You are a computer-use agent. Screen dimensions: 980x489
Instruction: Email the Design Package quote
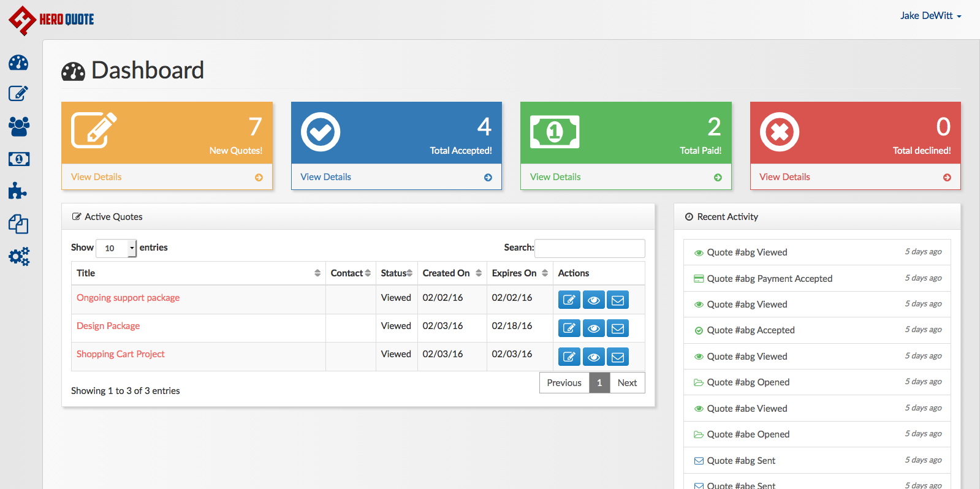coord(618,328)
